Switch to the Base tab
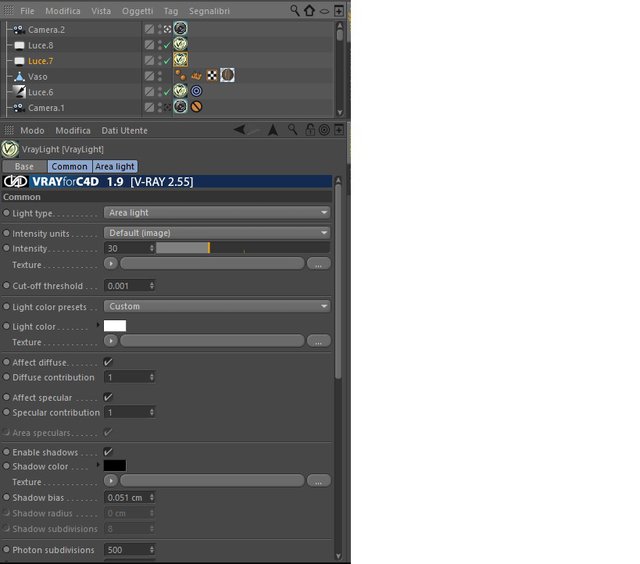The image size is (640, 564). (x=24, y=167)
